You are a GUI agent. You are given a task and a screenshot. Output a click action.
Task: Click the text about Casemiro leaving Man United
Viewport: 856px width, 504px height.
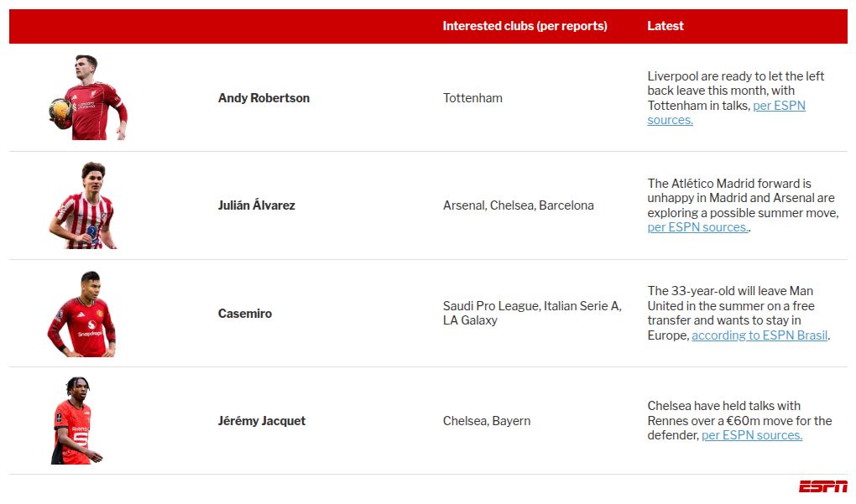(730, 306)
